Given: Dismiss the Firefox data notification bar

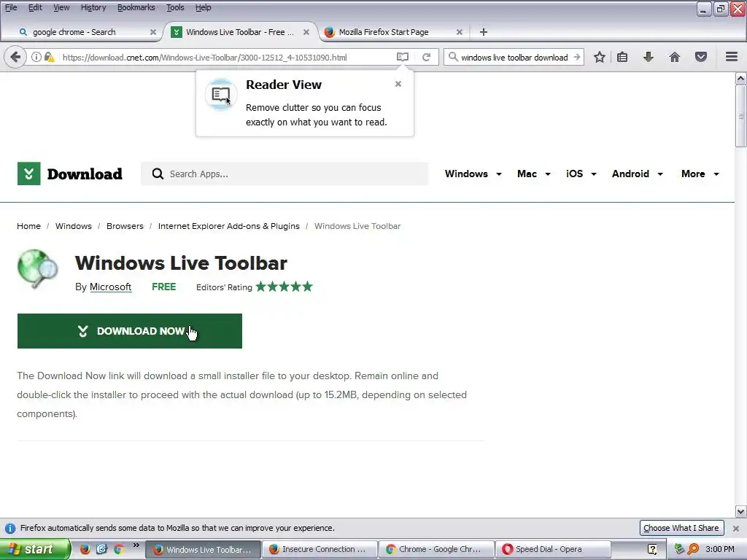Looking at the screenshot, I should pyautogui.click(x=736, y=528).
